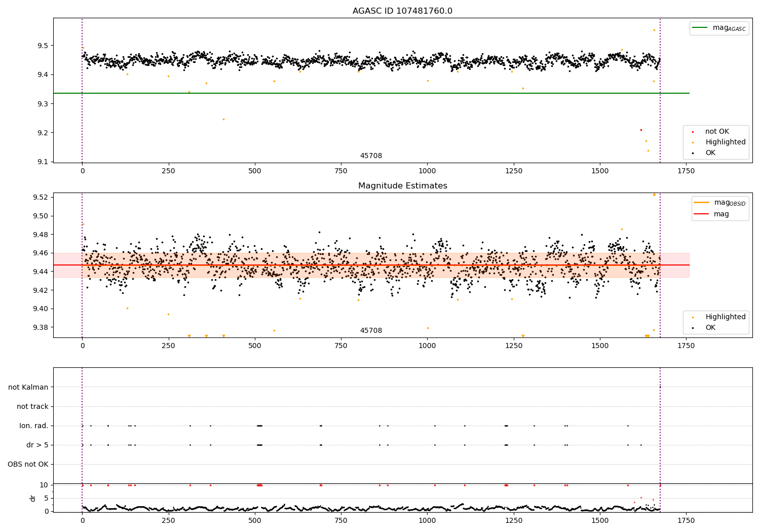760x532 pixels.
Task: Click the 'not OK' legend entry in top plot
Action: (710, 132)
